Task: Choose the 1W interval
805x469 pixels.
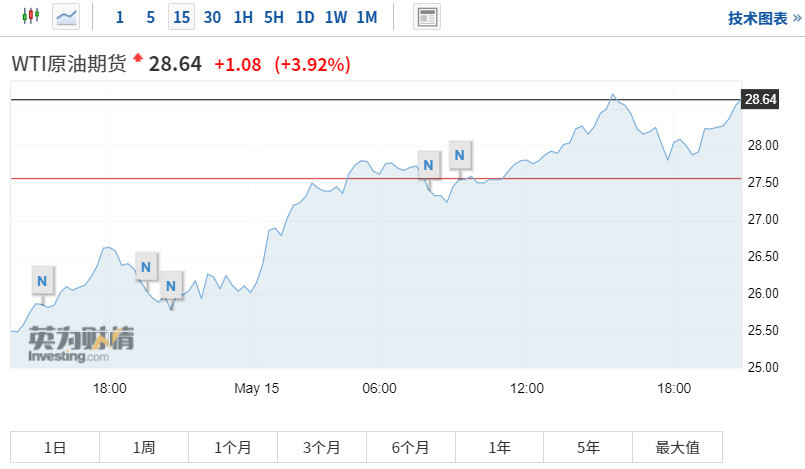Action: click(336, 17)
